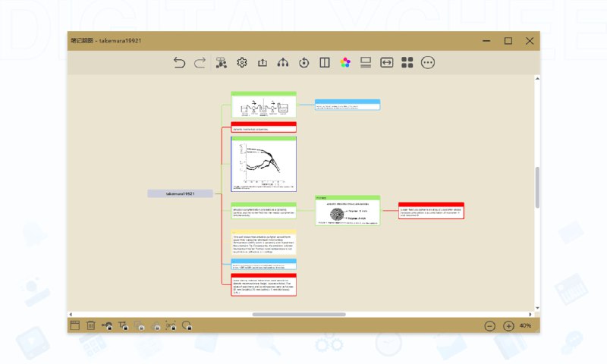The image size is (607, 364).
Task: Click the zoom in plus button
Action: [508, 325]
